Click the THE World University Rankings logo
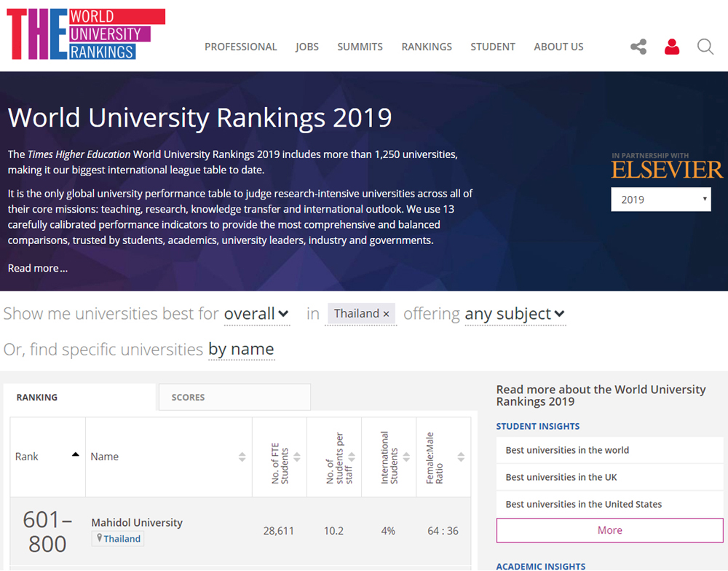 click(86, 34)
